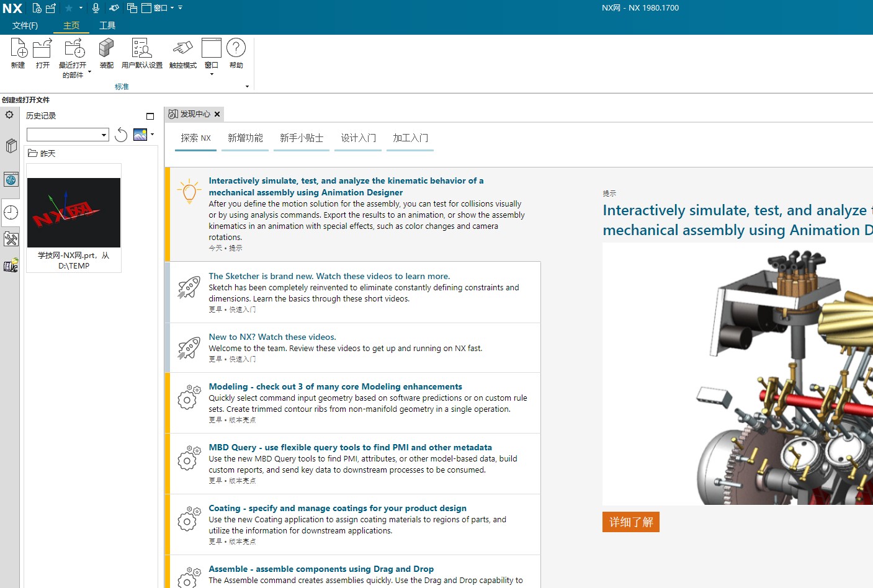Expand the 窗口 ribbon dropdown arrow

click(x=212, y=74)
